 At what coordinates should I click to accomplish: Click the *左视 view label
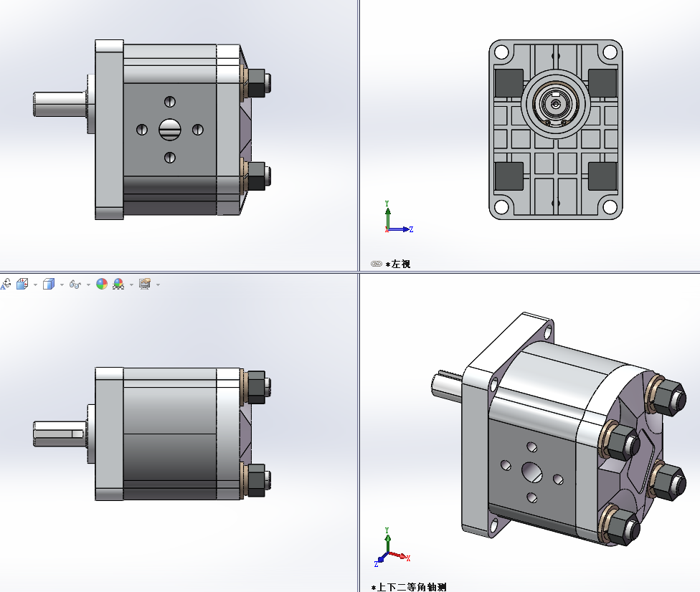point(398,264)
